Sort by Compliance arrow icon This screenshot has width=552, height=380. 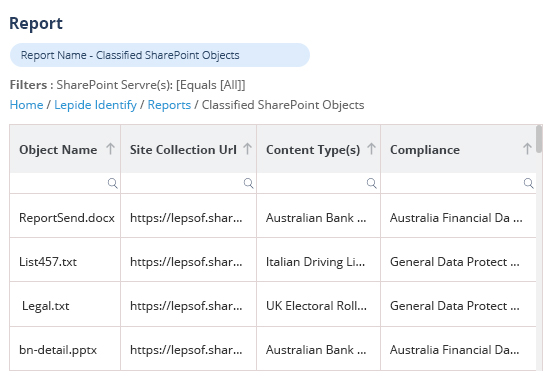tap(527, 149)
